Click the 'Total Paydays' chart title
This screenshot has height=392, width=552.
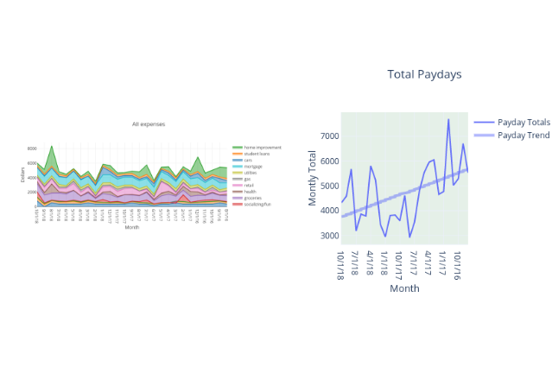click(424, 74)
